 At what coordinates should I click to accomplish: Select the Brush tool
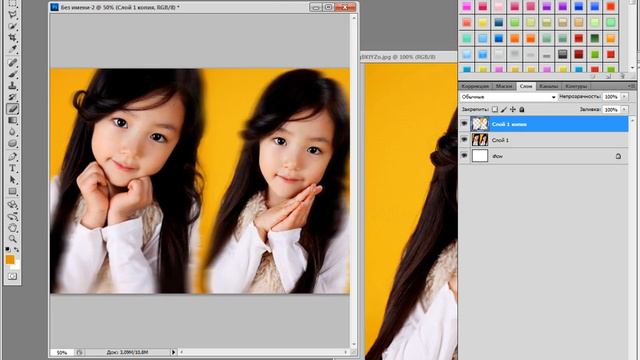(13, 74)
